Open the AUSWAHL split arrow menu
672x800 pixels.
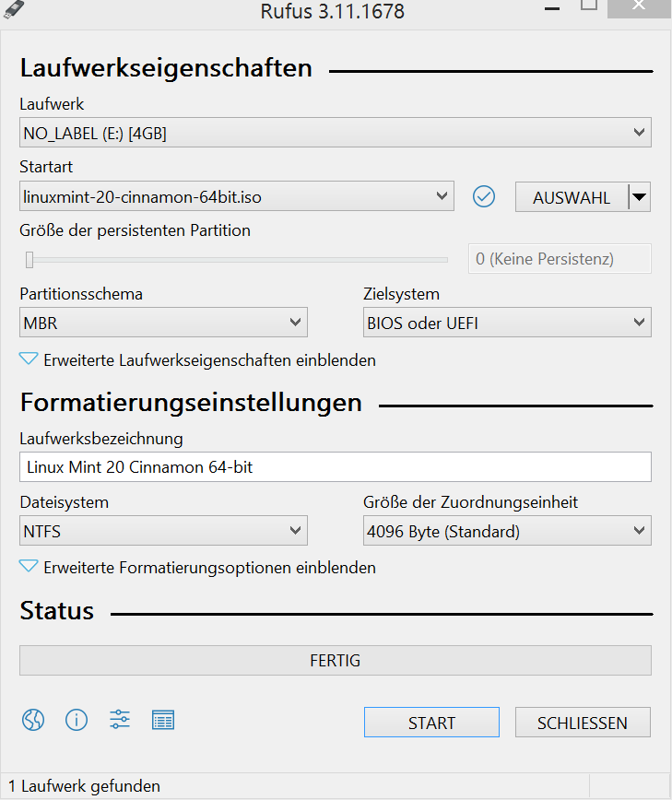pos(640,197)
